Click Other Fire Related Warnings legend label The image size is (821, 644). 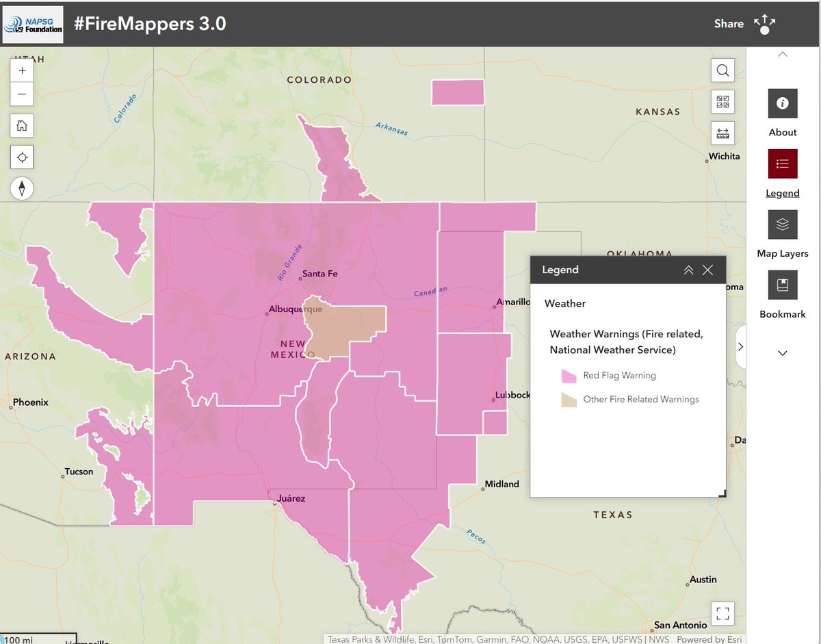tap(641, 400)
